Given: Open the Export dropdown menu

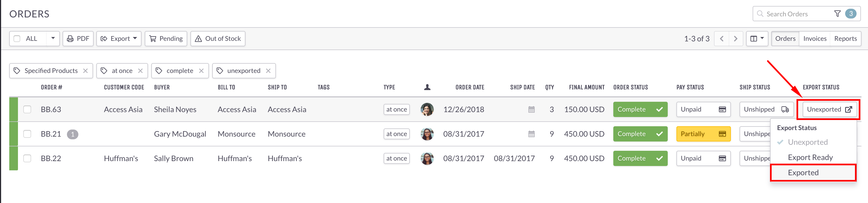Looking at the screenshot, I should 119,39.
